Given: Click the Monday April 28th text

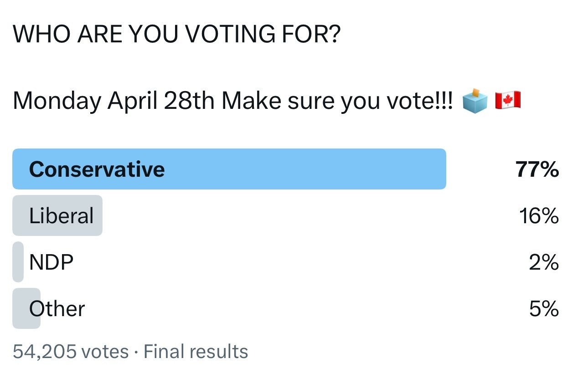Looking at the screenshot, I should coord(113,101).
